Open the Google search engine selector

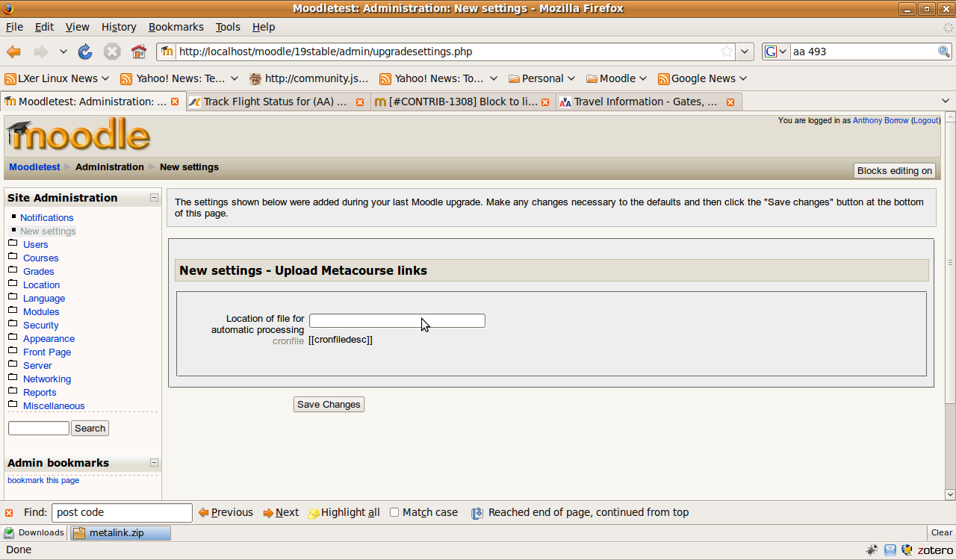776,52
